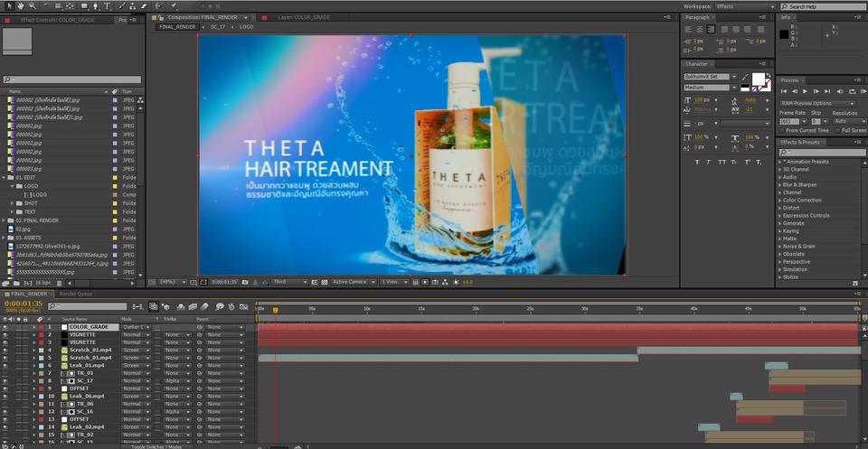Select the Zoom magnifier tool

33,6
